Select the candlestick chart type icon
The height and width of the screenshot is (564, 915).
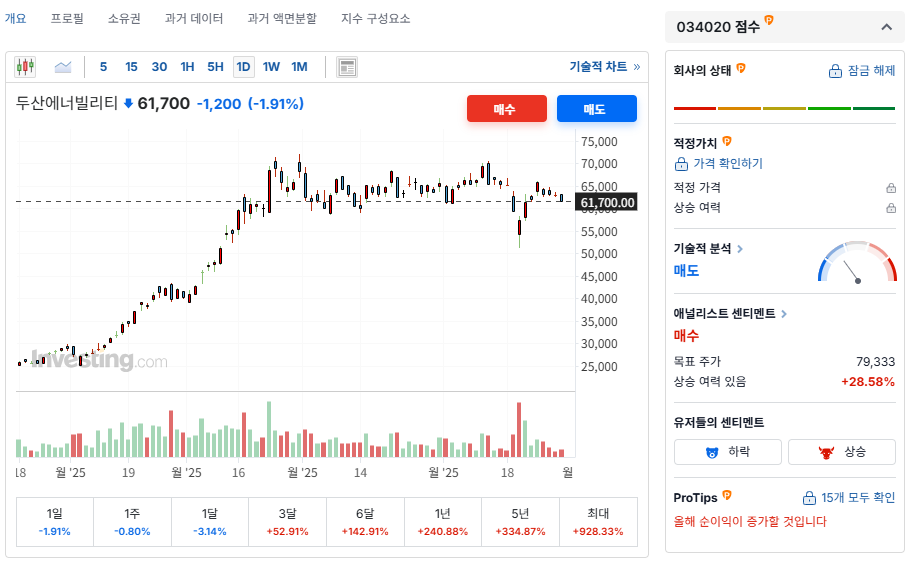[25, 67]
